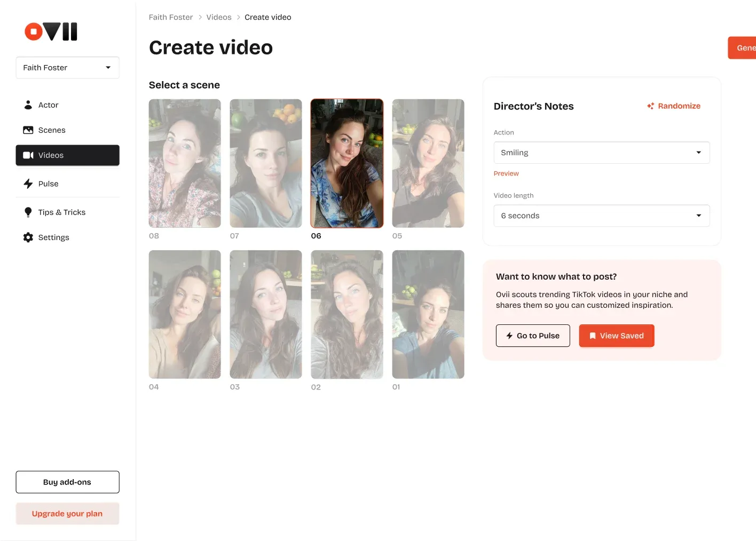Open the Faith Foster account dropdown
This screenshot has width=756, height=541.
tap(67, 68)
